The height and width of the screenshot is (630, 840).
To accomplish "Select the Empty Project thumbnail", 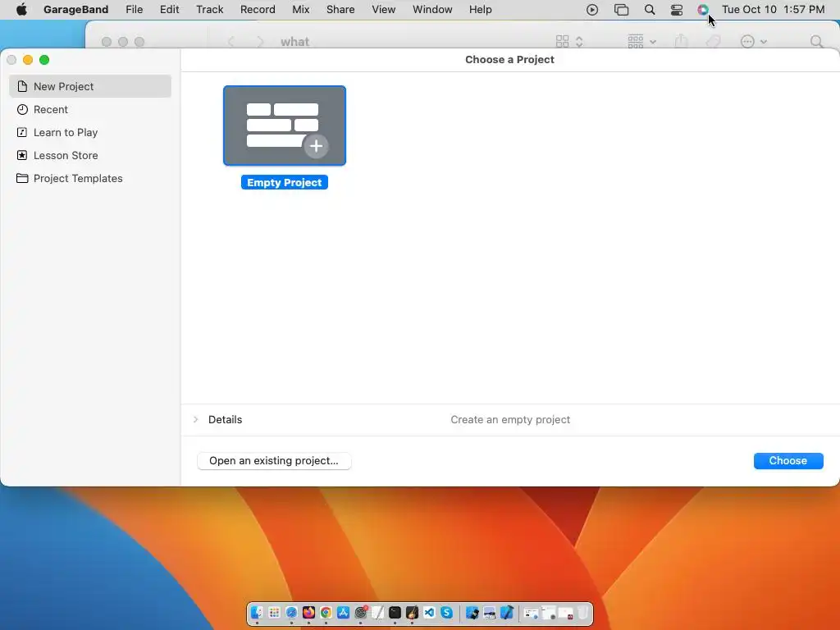I will tap(285, 126).
